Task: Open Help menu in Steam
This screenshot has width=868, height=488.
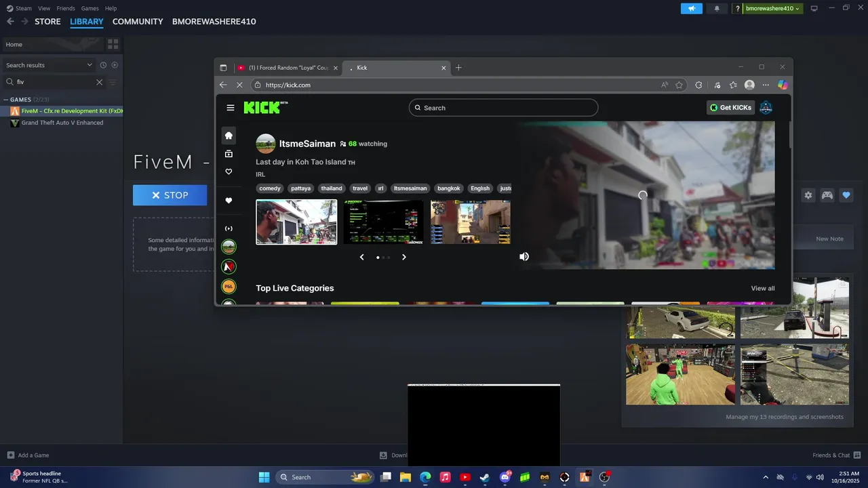Action: pyautogui.click(x=111, y=8)
